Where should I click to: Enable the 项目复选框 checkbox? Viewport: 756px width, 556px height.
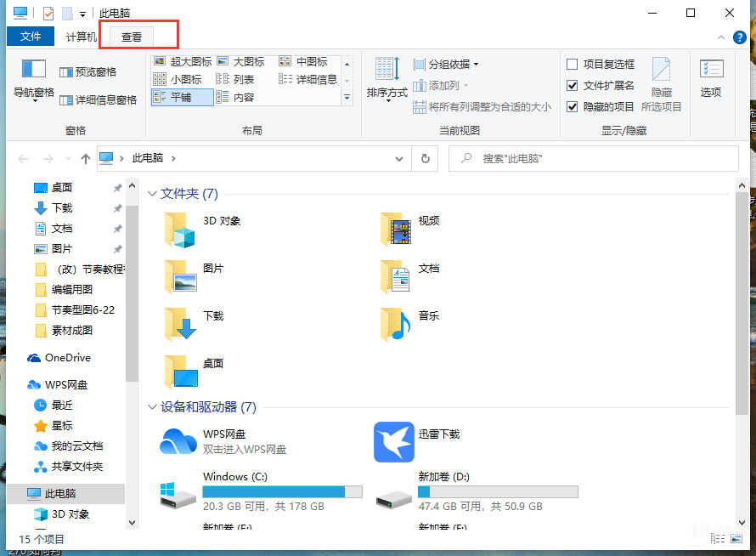pyautogui.click(x=573, y=64)
